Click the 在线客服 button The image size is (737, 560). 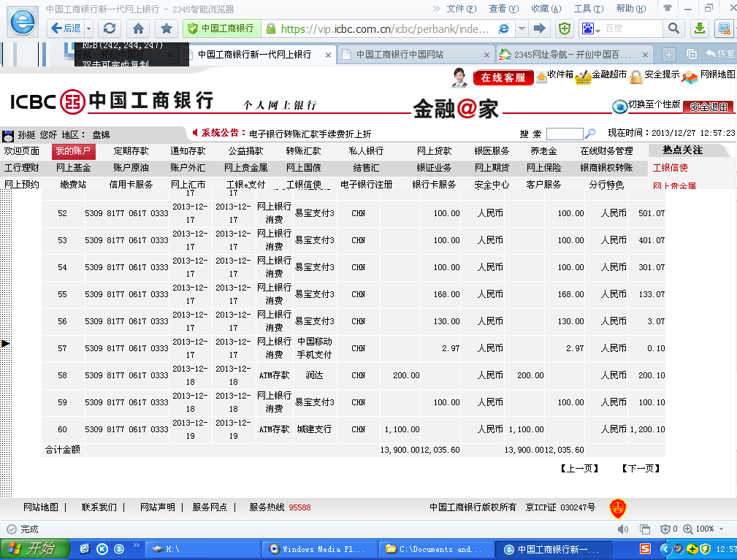pyautogui.click(x=503, y=77)
